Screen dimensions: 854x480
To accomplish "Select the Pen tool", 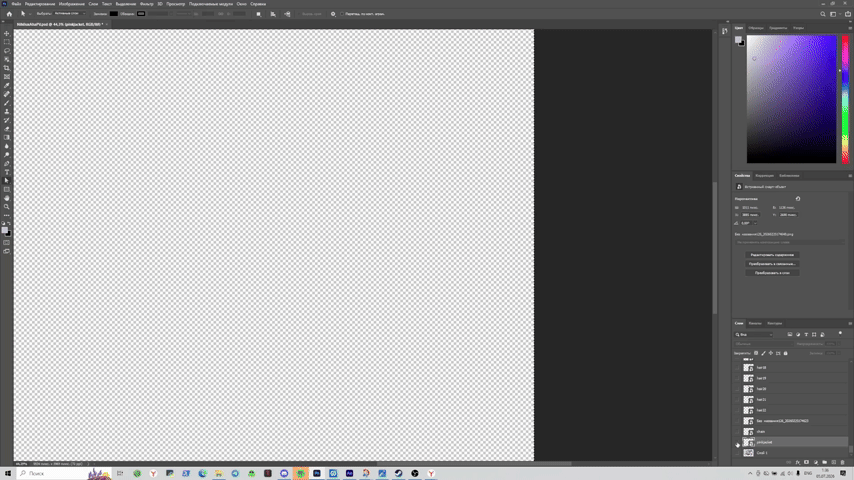I will 7,163.
